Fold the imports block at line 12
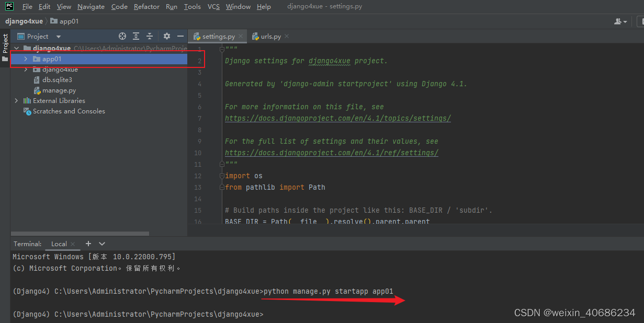This screenshot has width=644, height=323. [x=222, y=176]
